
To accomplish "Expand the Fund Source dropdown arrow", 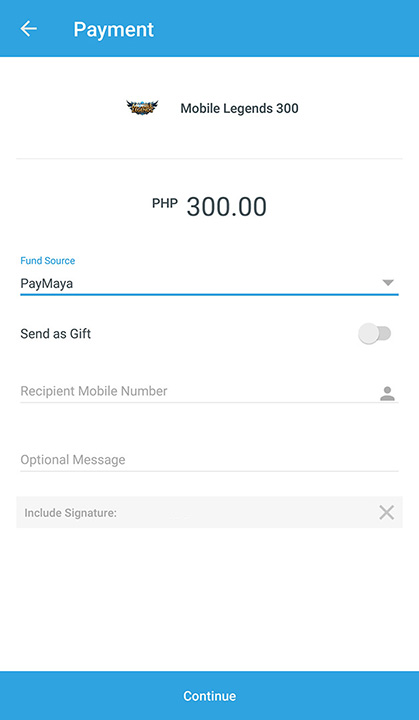I will pos(388,283).
